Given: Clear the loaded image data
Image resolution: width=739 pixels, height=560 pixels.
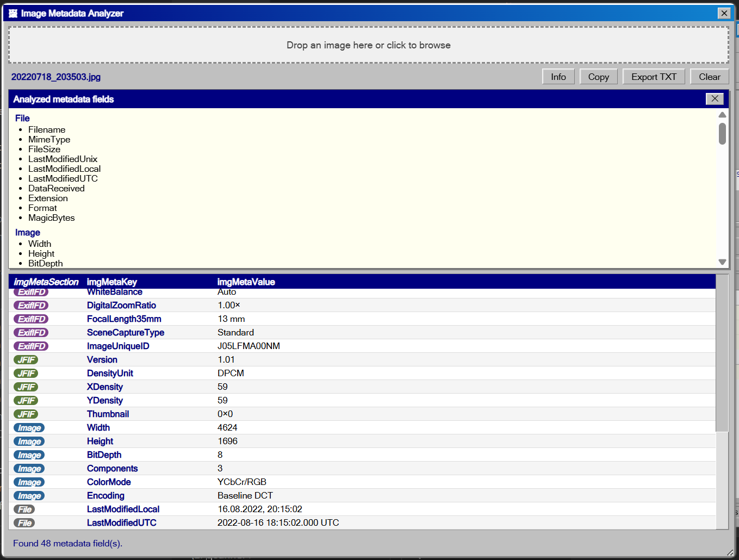Looking at the screenshot, I should coord(710,77).
